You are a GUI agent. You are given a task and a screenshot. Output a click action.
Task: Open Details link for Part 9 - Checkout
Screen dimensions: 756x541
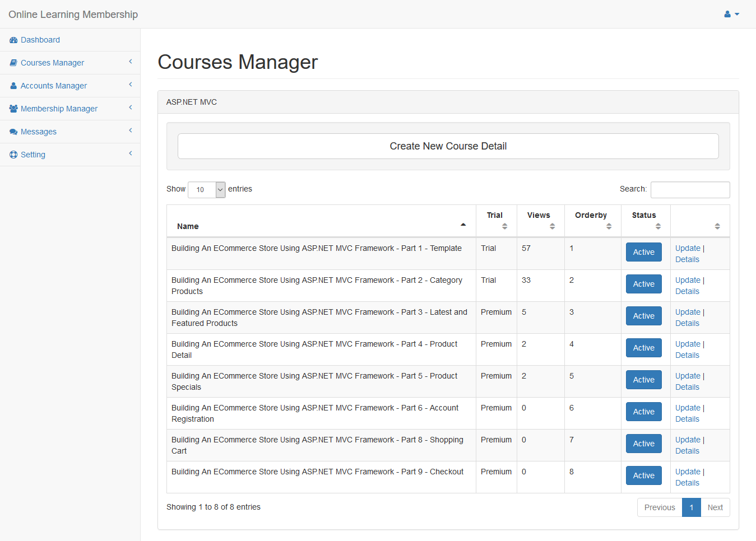[687, 483]
